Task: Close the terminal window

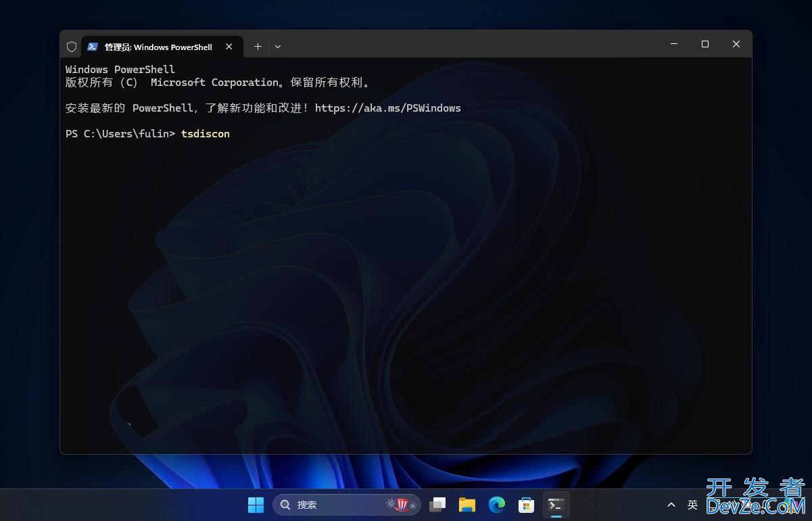Action: point(736,44)
